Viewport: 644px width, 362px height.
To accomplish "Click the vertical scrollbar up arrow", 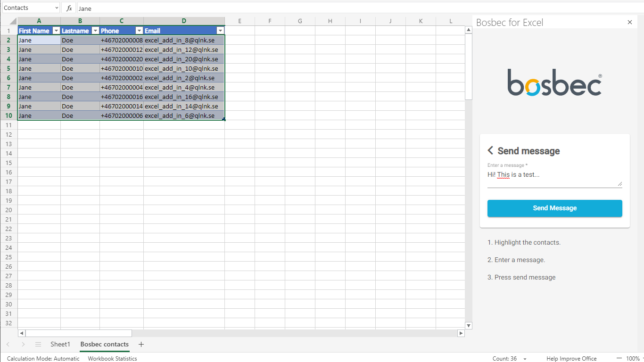I will [x=469, y=30].
